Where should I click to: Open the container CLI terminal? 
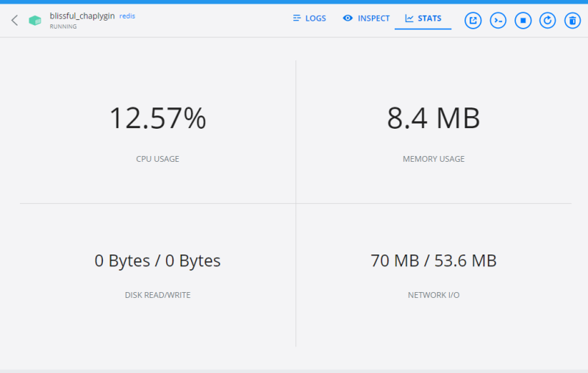[498, 21]
